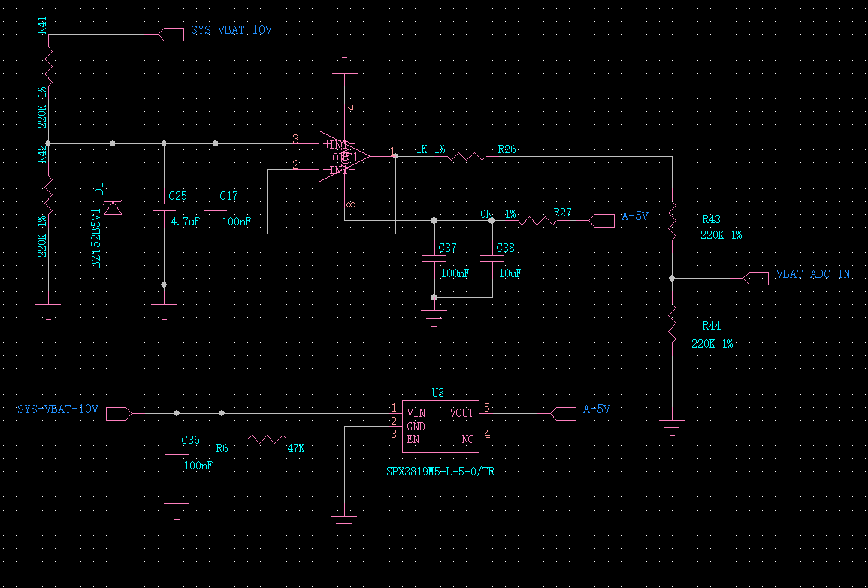Click the Zener diode D1 symbol

[113, 208]
